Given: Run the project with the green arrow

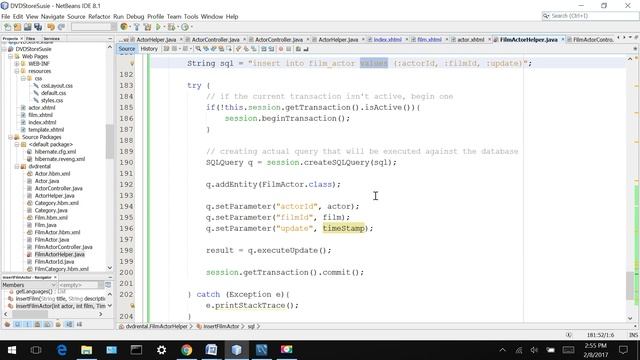Looking at the screenshot, I should point(158,27).
